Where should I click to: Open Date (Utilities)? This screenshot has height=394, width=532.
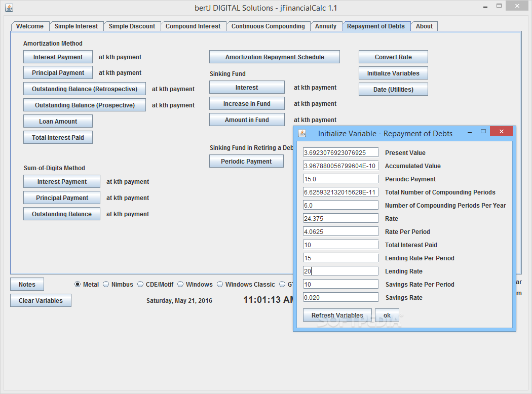pos(393,90)
